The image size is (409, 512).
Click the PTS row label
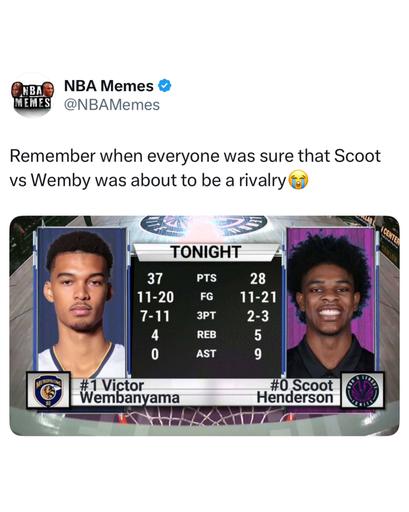[206, 278]
